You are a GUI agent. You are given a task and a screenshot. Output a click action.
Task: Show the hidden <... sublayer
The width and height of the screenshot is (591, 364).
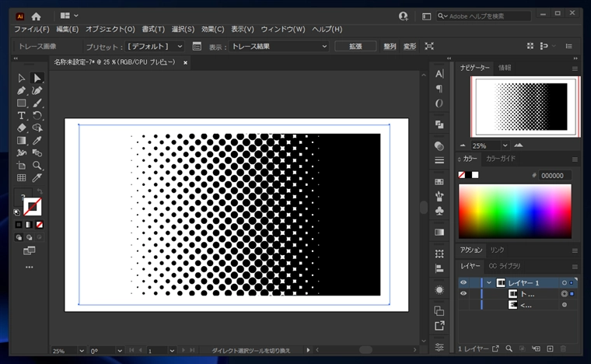pyautogui.click(x=463, y=305)
